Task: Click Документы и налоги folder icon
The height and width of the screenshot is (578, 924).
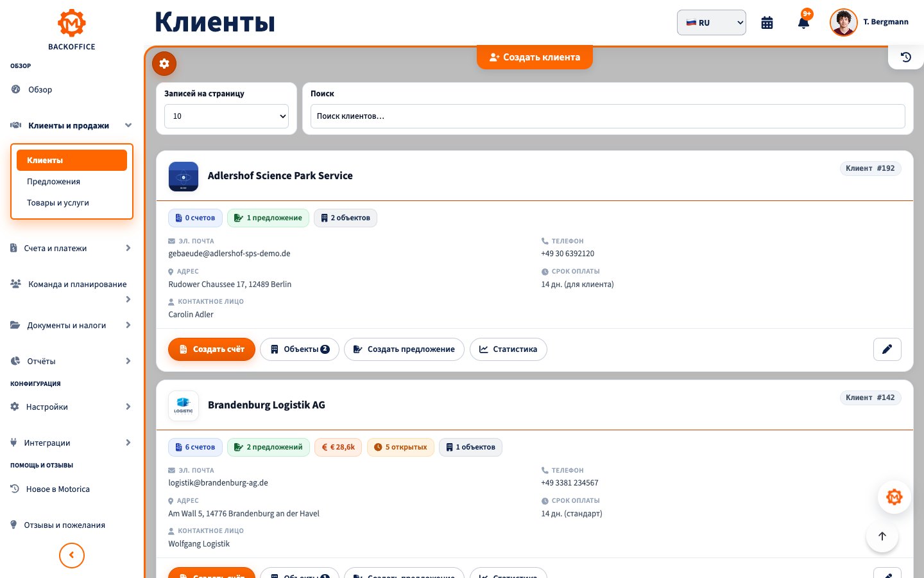Action: (15, 325)
